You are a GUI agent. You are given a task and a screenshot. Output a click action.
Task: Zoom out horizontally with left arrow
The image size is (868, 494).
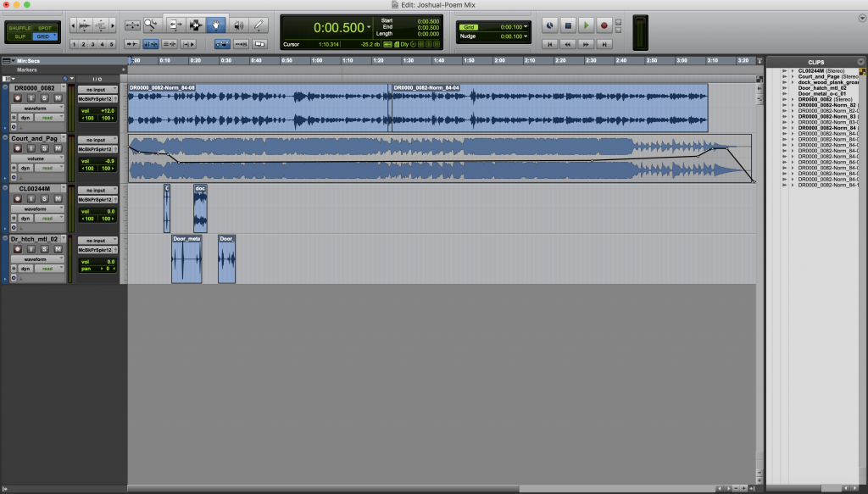coord(73,25)
